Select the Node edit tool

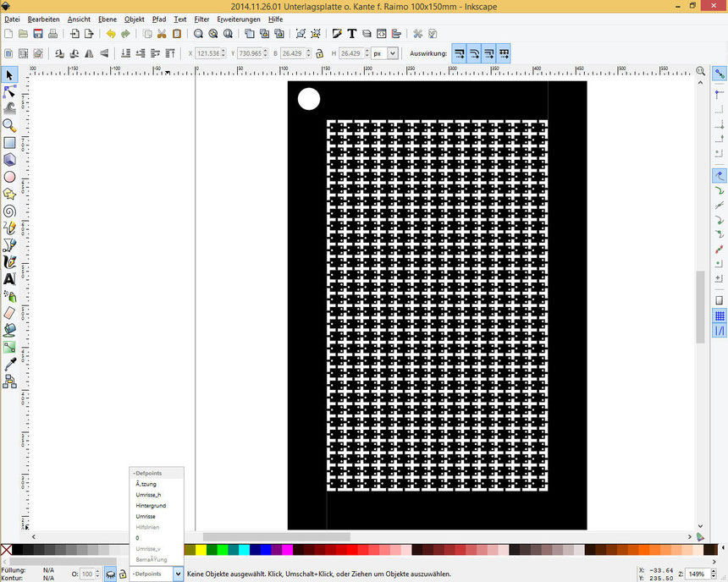(9, 91)
